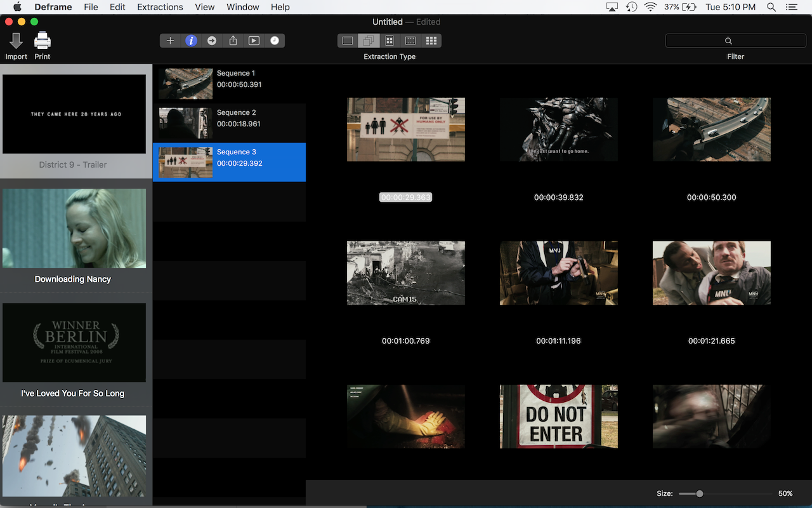812x508 pixels.
Task: Open the View menu
Action: click(x=205, y=7)
